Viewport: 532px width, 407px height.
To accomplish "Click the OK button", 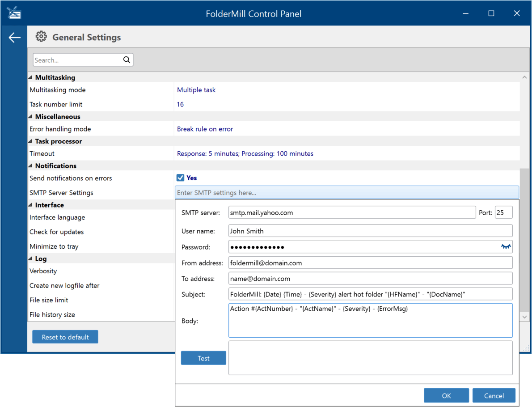I will [x=446, y=395].
